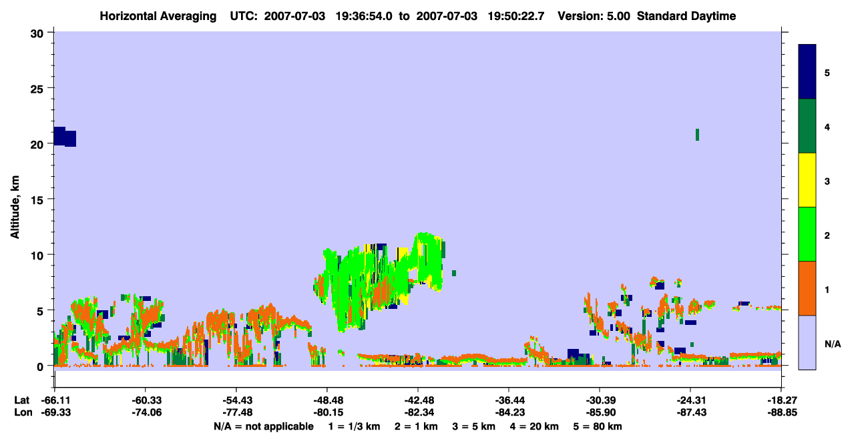Click the small green mark near 21 km altitude
This screenshot has width=868, height=445.
697,135
